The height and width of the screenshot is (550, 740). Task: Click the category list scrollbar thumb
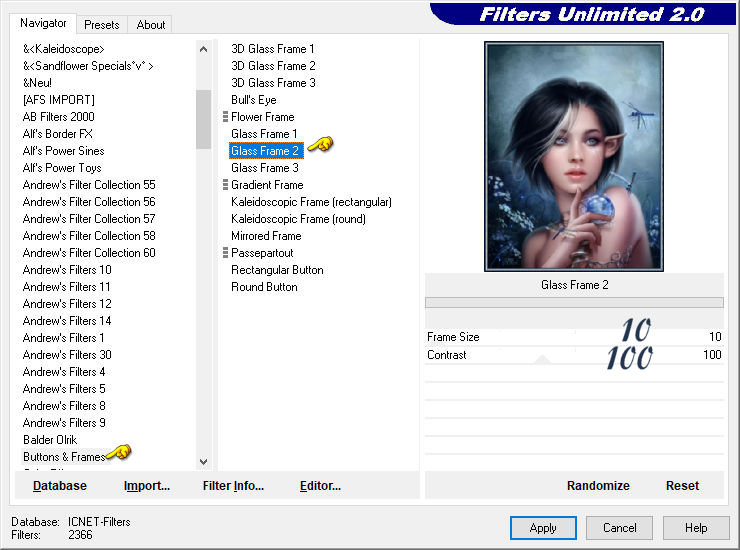click(203, 119)
